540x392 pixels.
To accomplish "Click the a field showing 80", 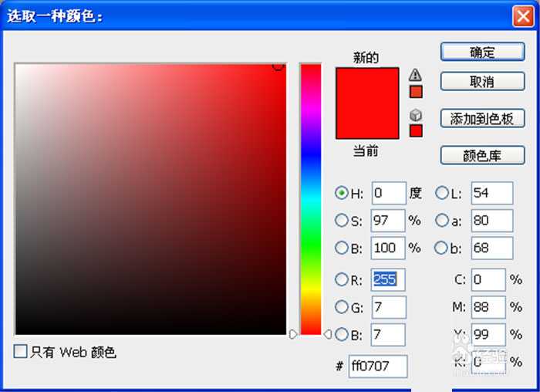I will [x=492, y=221].
